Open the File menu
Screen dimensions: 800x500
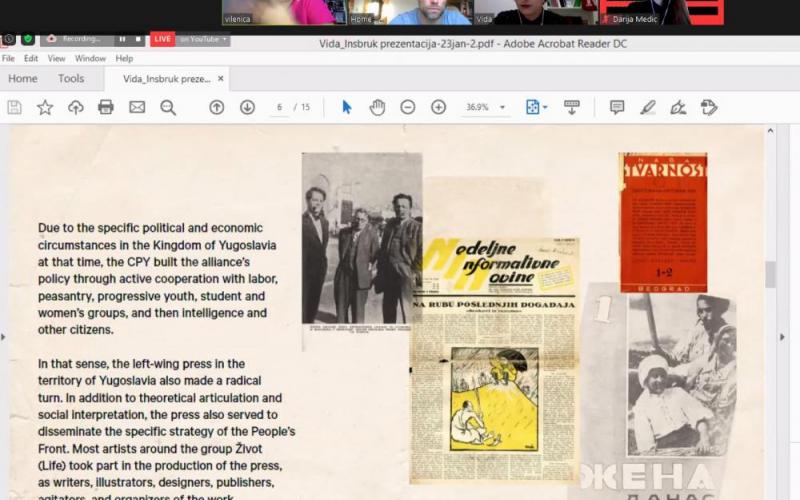(8, 59)
